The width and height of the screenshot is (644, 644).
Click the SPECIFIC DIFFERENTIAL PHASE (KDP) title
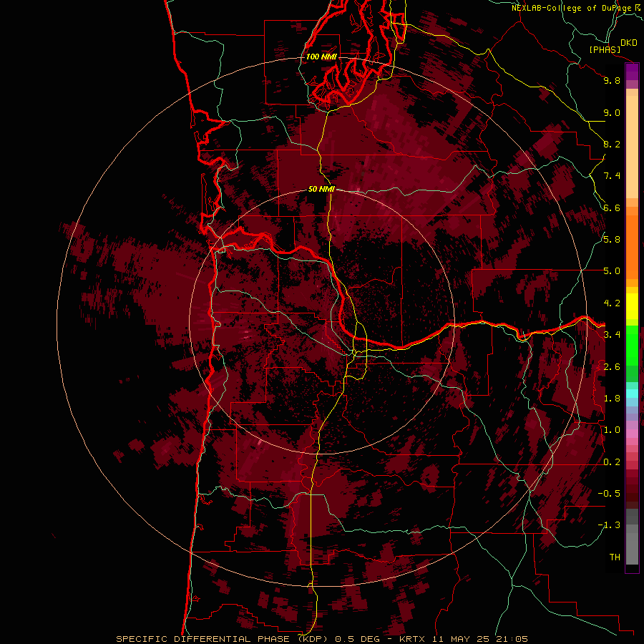coord(223,639)
